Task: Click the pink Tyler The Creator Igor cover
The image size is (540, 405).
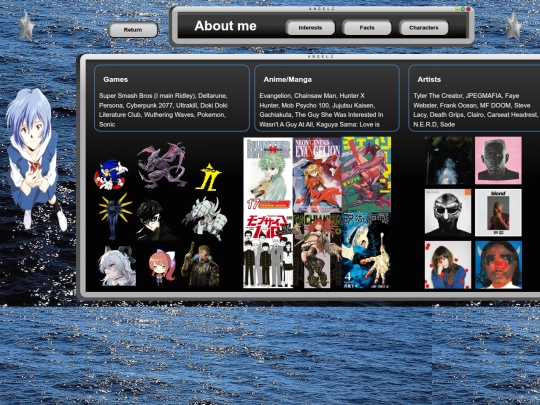Action: coord(498,160)
